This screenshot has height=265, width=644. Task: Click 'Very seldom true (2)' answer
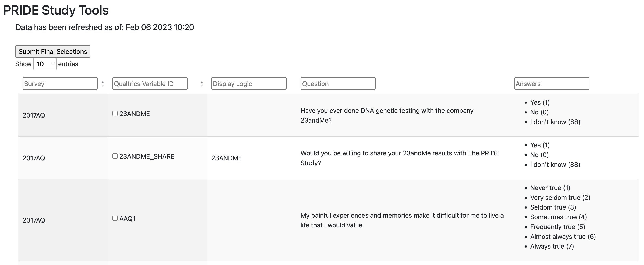(560, 198)
